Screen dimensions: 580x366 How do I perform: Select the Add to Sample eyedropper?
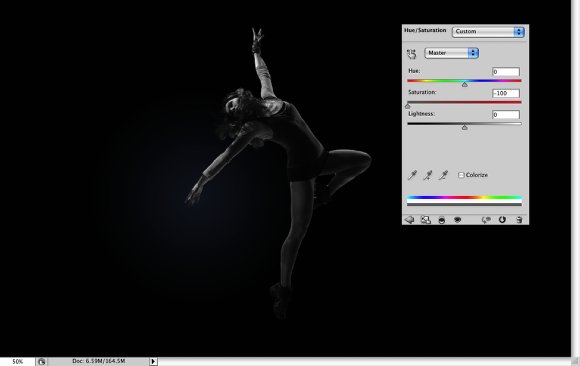click(428, 175)
